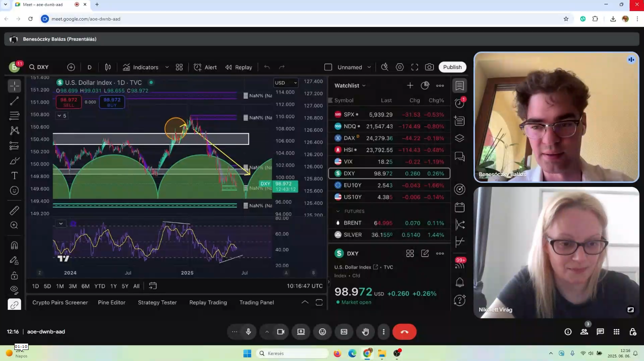Open the emoji reactions picker
Screen dimensions: 644x361
(323, 332)
